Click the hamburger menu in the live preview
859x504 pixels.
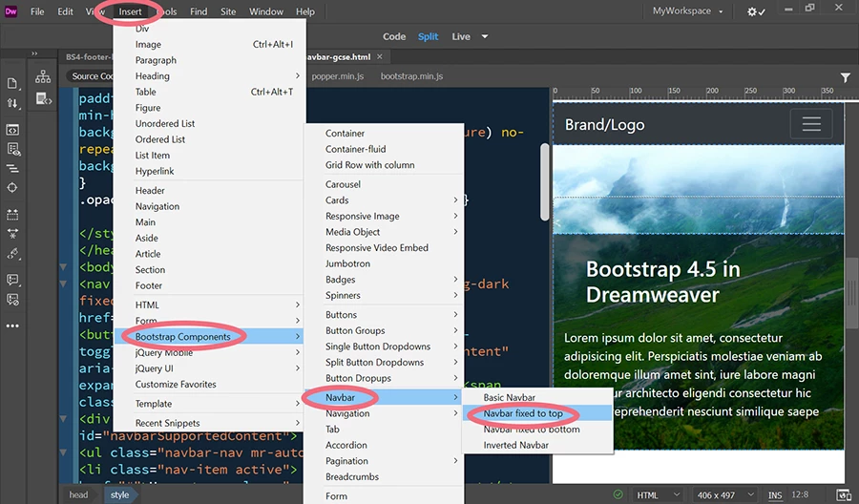[x=811, y=124]
